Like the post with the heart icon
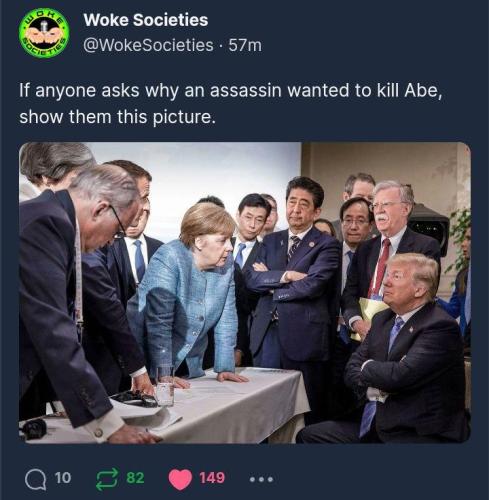The height and width of the screenshot is (500, 489). (x=180, y=479)
